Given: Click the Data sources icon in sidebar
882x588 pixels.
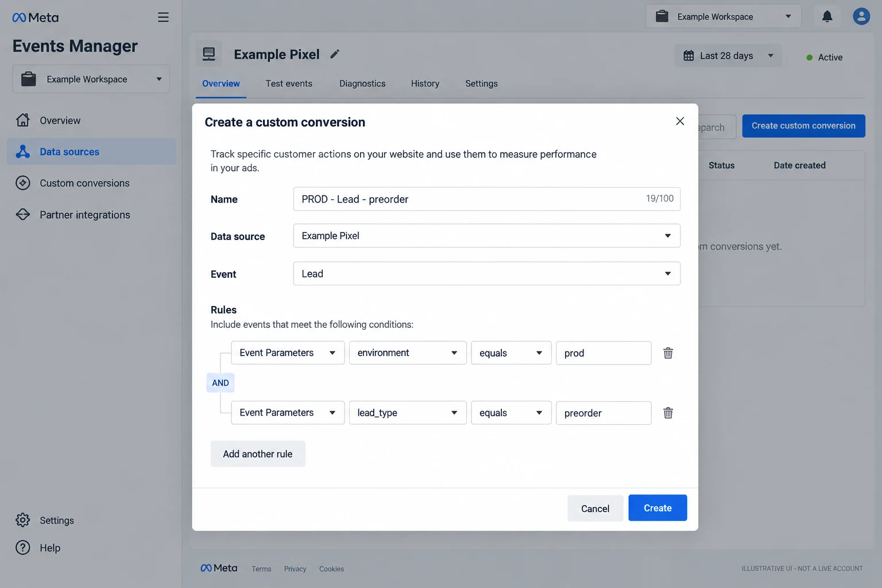Looking at the screenshot, I should point(23,152).
